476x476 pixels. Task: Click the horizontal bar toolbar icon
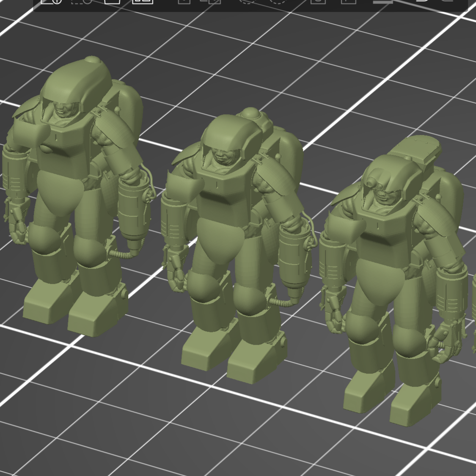(x=382, y=2)
